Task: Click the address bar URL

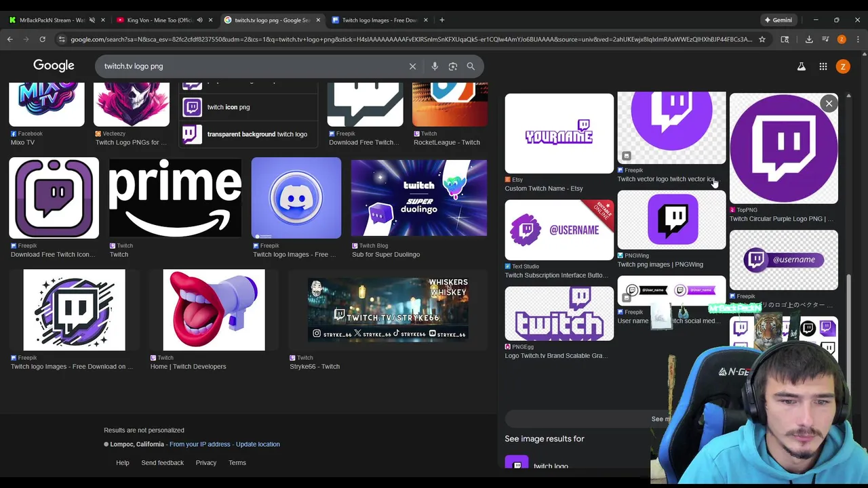Action: click(411, 39)
